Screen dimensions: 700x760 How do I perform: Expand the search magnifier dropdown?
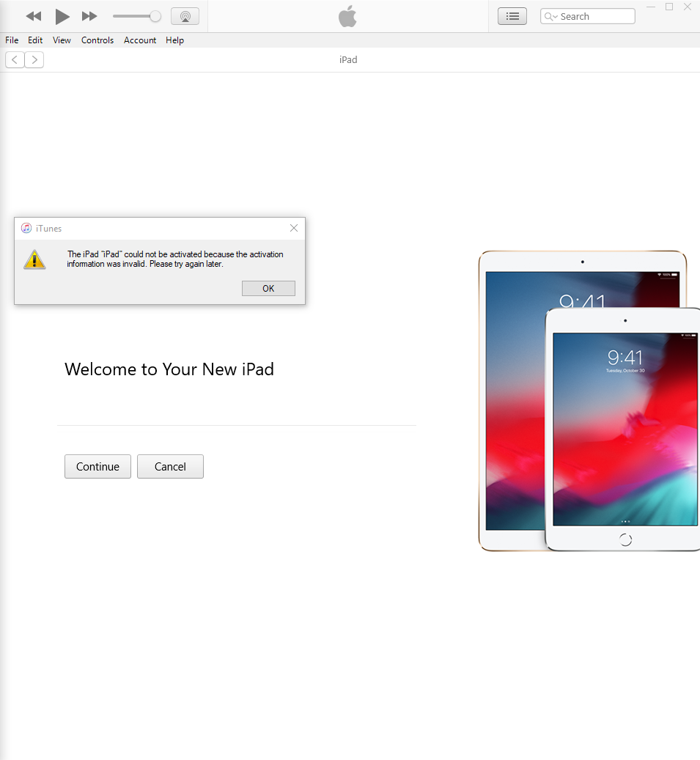pos(550,16)
